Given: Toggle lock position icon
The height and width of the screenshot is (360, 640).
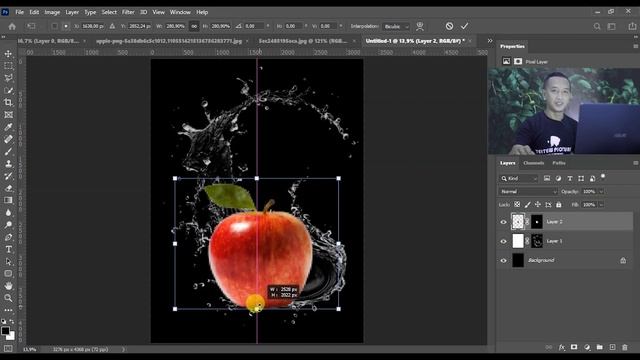Looking at the screenshot, I should [538, 204].
